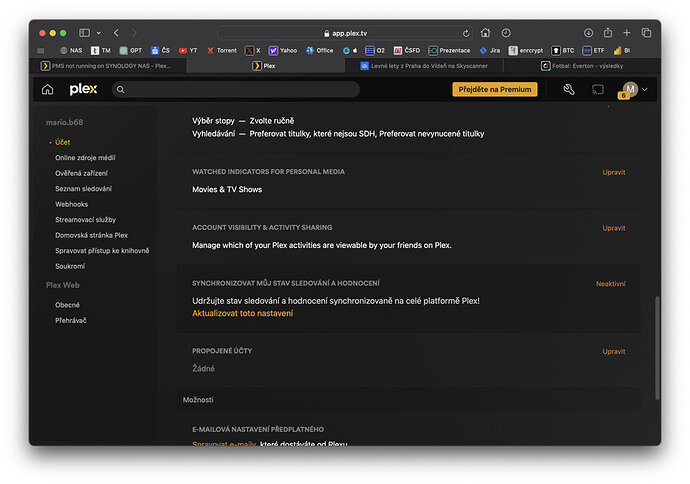Show Safari history clock icon
Screen dimensions: 690x484
tap(506, 33)
